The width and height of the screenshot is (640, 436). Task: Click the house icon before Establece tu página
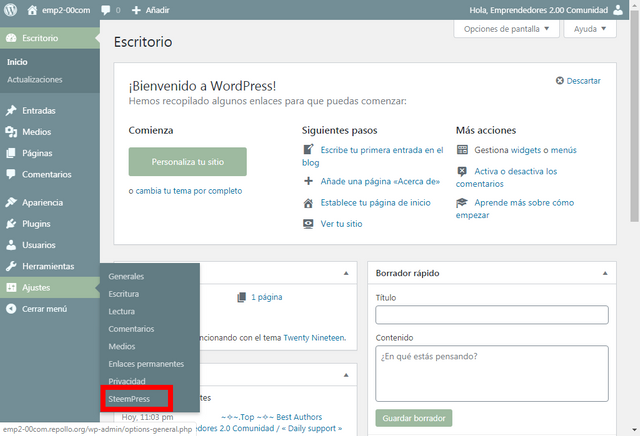(308, 203)
